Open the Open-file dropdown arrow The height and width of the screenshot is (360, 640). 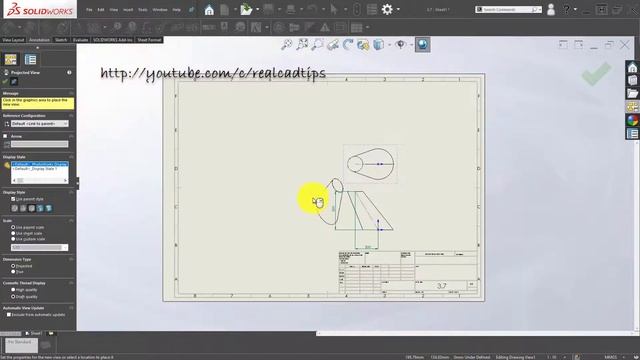257,9
